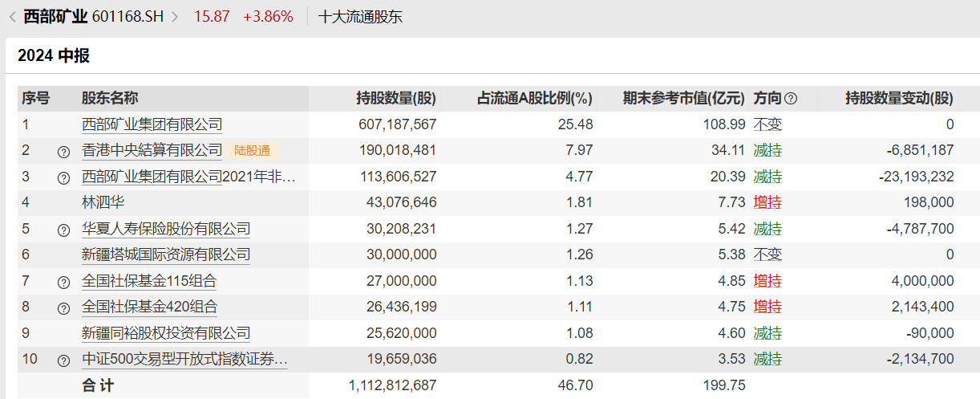The height and width of the screenshot is (399, 980).
Task: Open help icon beside 全国社保基金115组合
Action: (64, 282)
